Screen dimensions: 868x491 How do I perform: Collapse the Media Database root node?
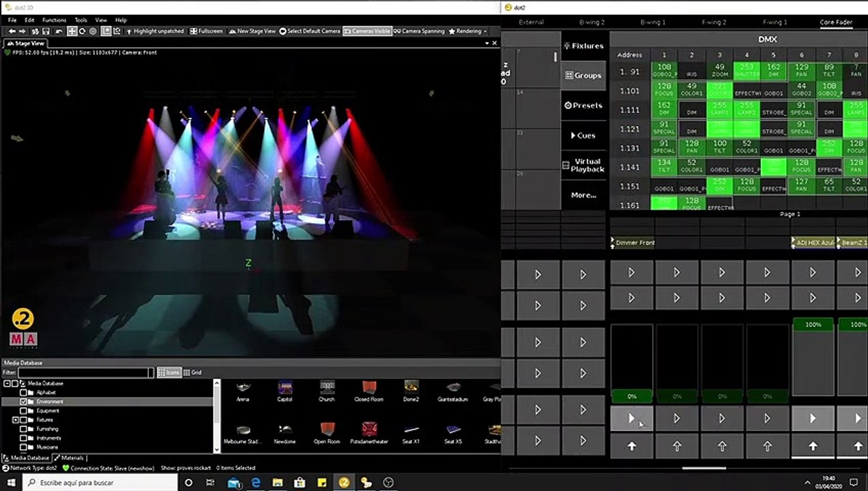[7, 384]
